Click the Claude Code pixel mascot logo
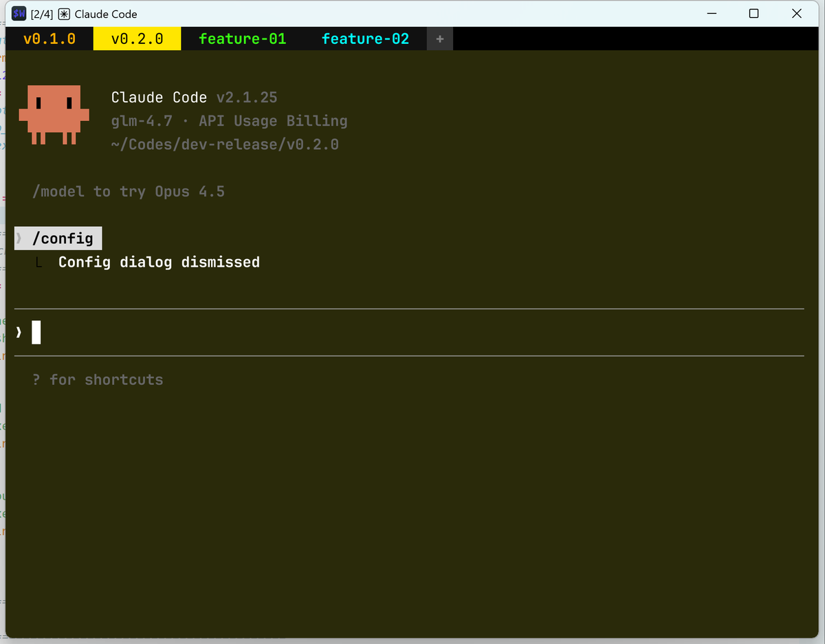 (x=54, y=115)
